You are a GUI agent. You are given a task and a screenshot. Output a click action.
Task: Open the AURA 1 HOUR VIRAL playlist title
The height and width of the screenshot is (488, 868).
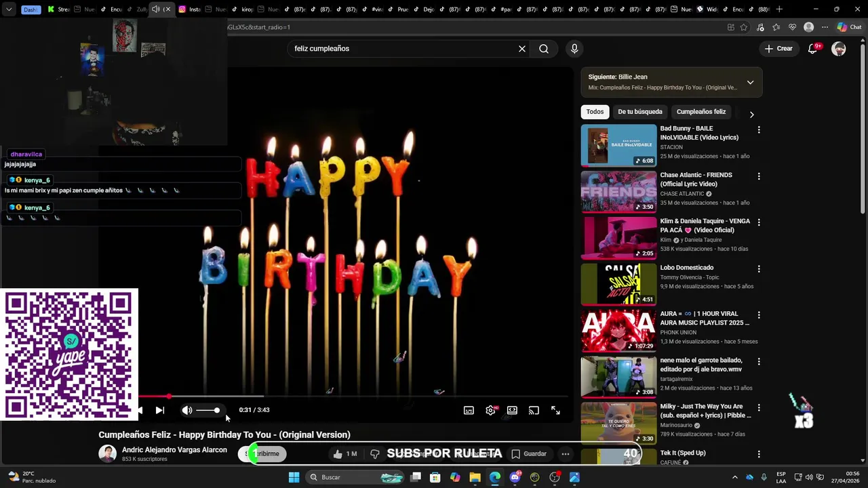(x=705, y=319)
